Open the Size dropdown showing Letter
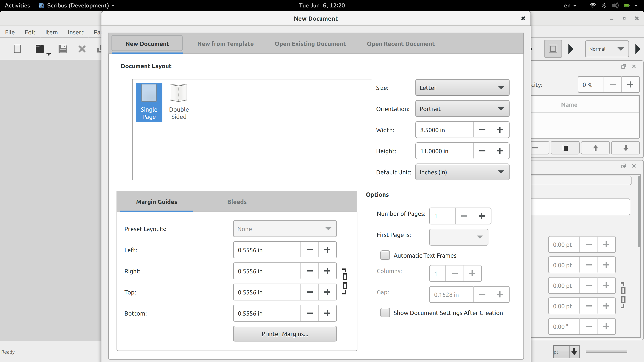 [462, 88]
